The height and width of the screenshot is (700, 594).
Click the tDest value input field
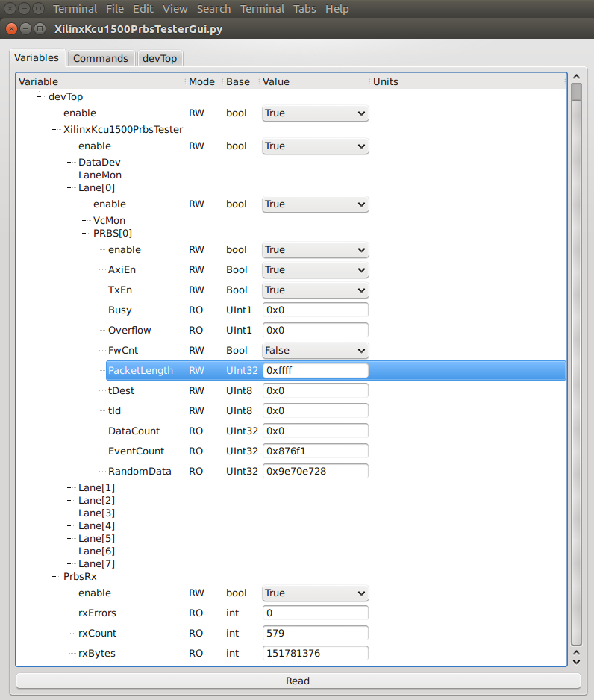coord(315,391)
